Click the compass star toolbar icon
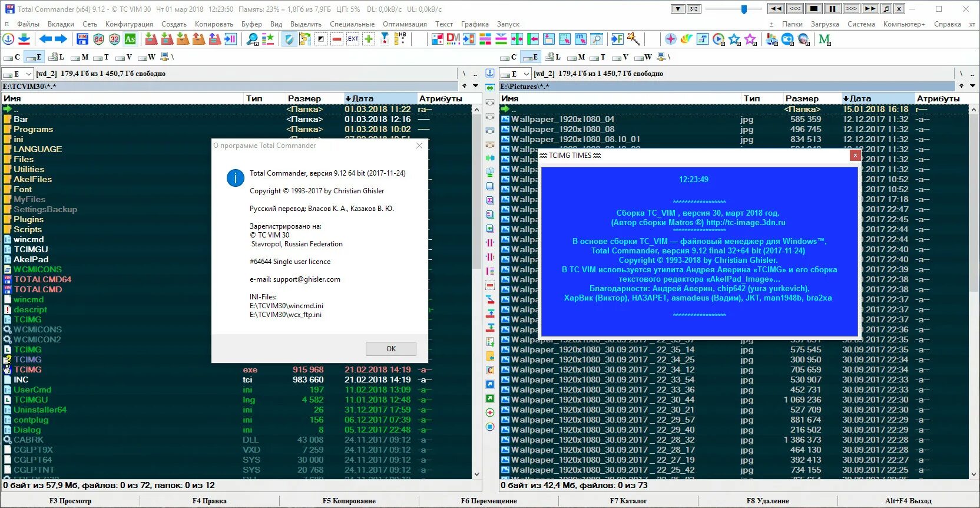The height and width of the screenshot is (508, 980). (670, 39)
